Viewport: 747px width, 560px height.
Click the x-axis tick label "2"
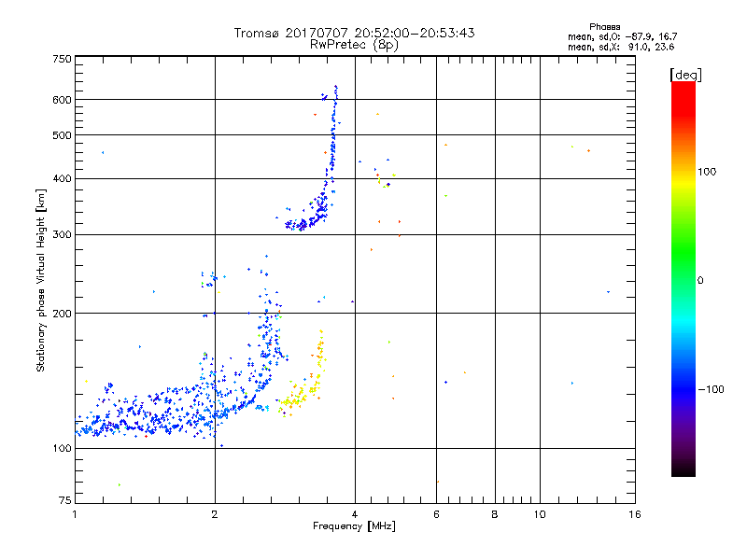(x=215, y=514)
